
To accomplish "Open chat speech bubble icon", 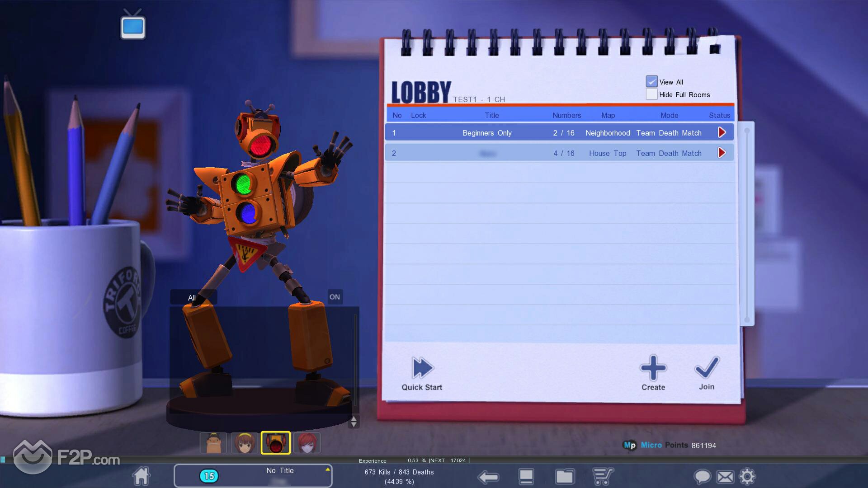I will [702, 477].
